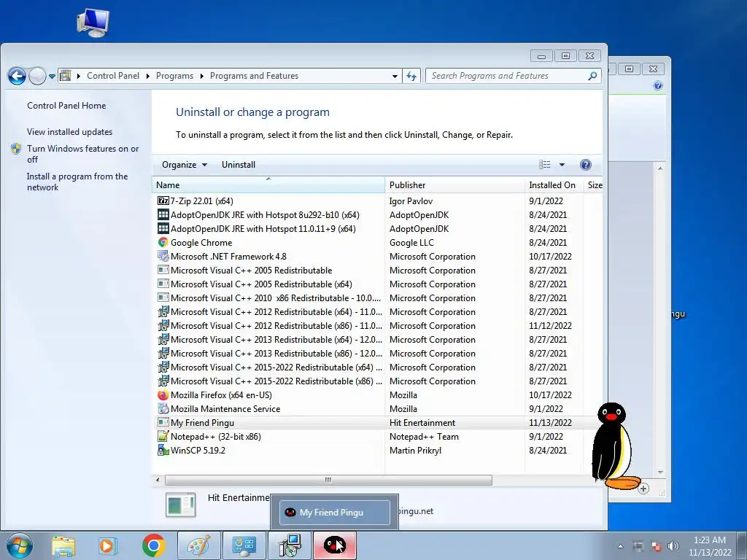Sort by the Installed On column header
Screen dimensions: 747x560
coord(553,184)
